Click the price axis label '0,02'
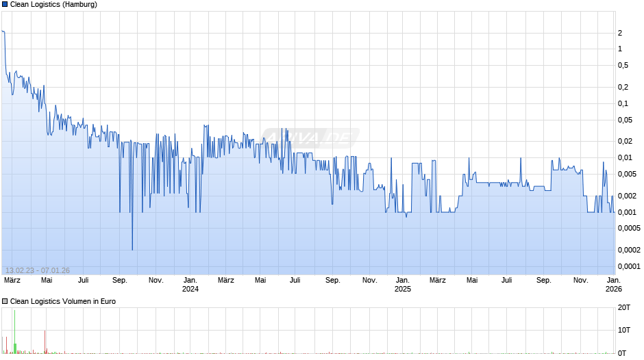The height and width of the screenshot is (360, 644). (x=625, y=141)
